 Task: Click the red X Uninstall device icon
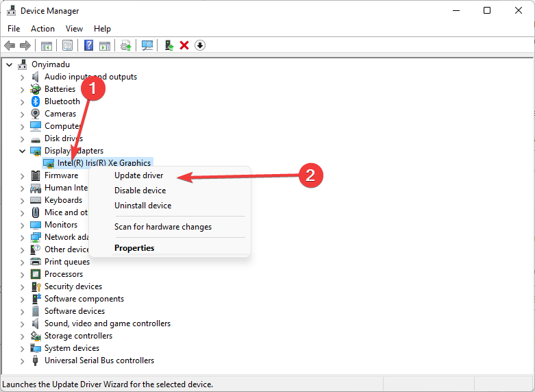click(184, 45)
